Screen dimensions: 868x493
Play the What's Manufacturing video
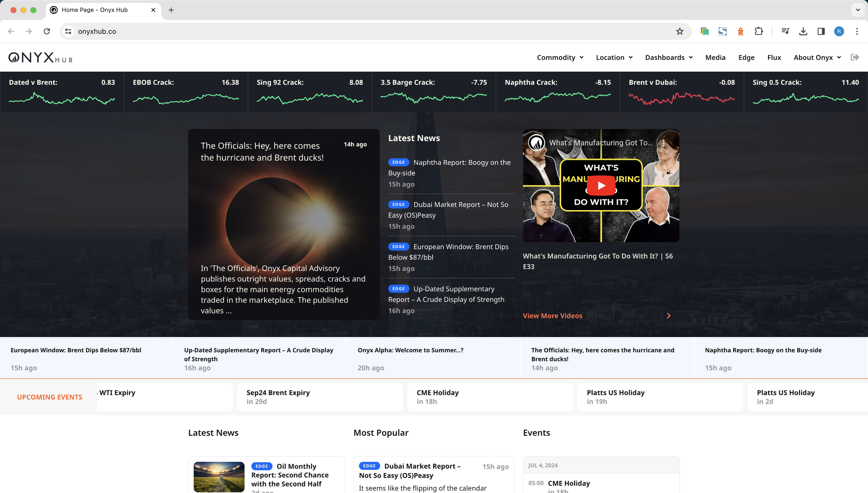point(601,186)
